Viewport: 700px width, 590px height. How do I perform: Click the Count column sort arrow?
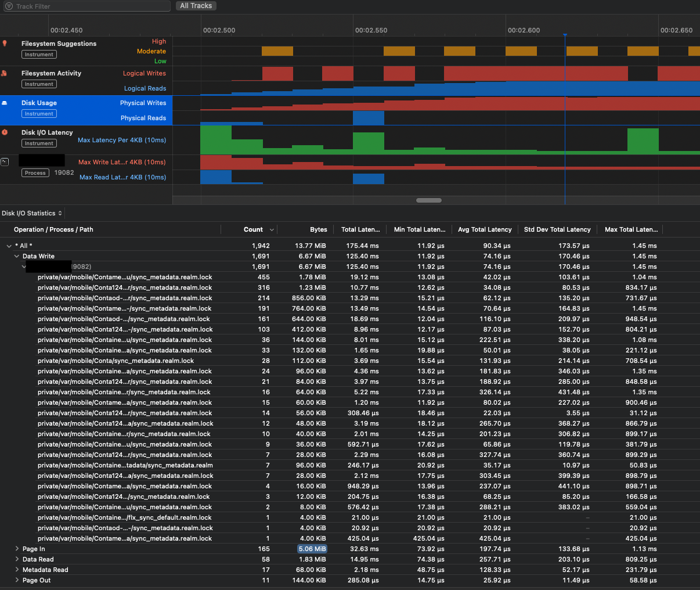[272, 230]
